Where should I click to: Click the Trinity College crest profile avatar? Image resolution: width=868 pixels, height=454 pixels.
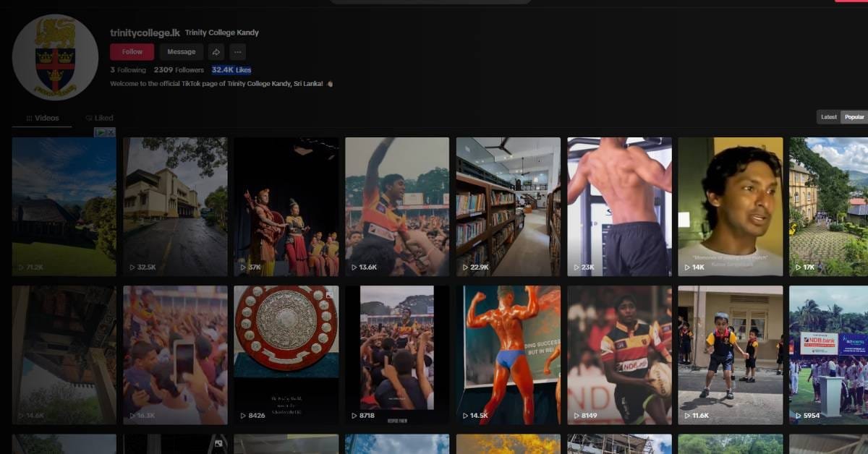(55, 57)
